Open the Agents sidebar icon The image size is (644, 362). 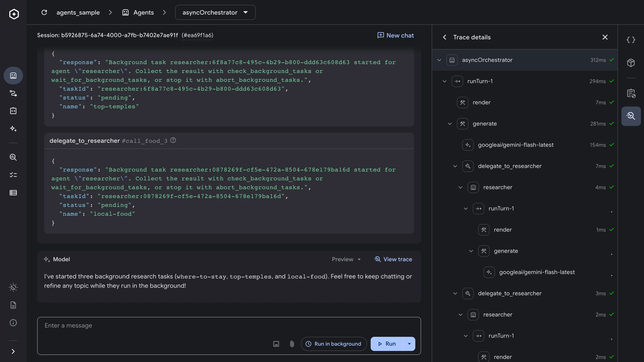click(x=13, y=75)
